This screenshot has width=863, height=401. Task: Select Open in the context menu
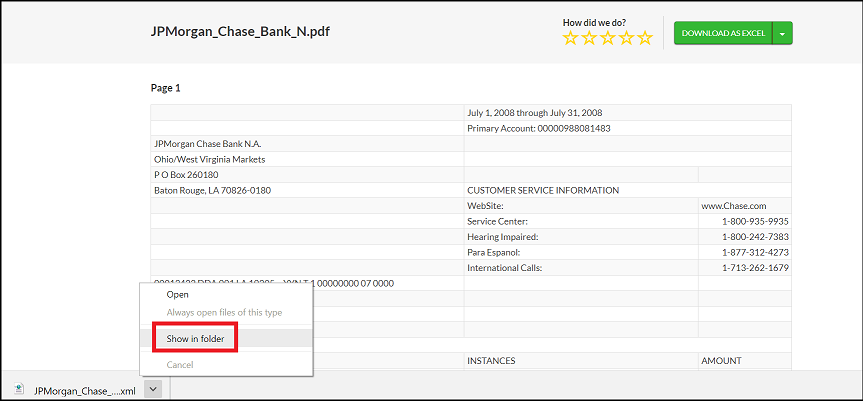coord(177,295)
